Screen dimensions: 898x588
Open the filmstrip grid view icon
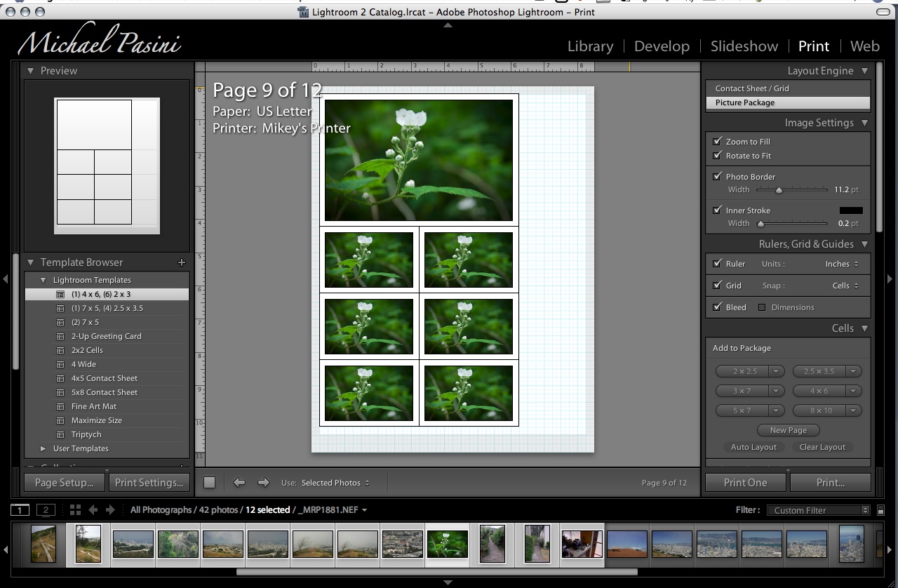[x=75, y=510]
